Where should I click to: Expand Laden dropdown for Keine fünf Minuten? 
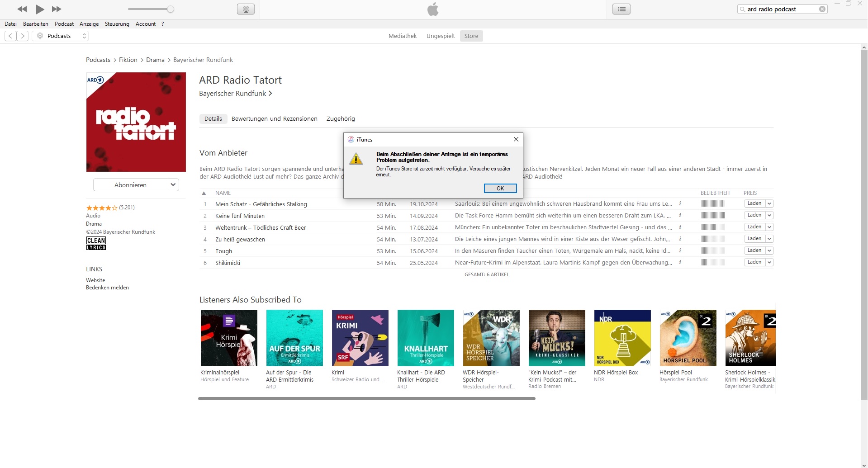769,215
